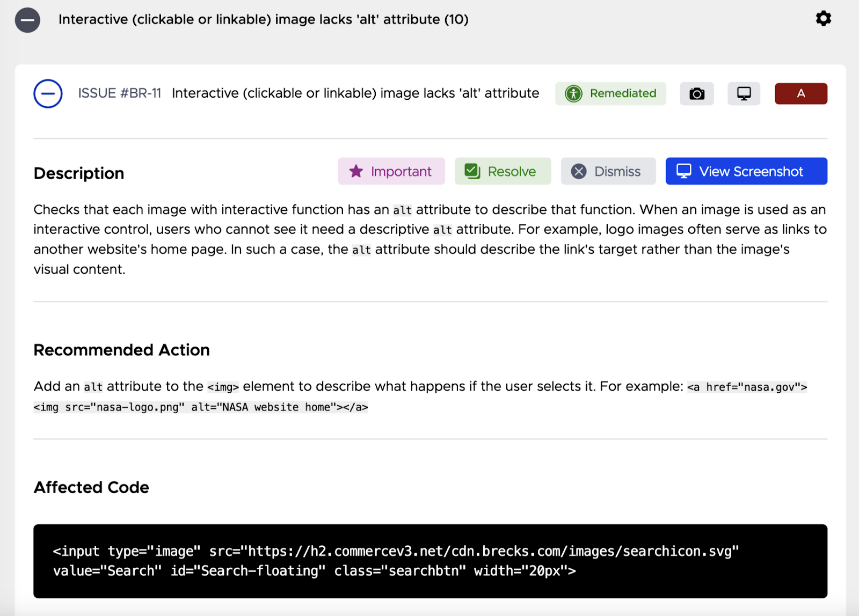Click the red A conformance level badge
859x616 pixels.
pyautogui.click(x=800, y=94)
